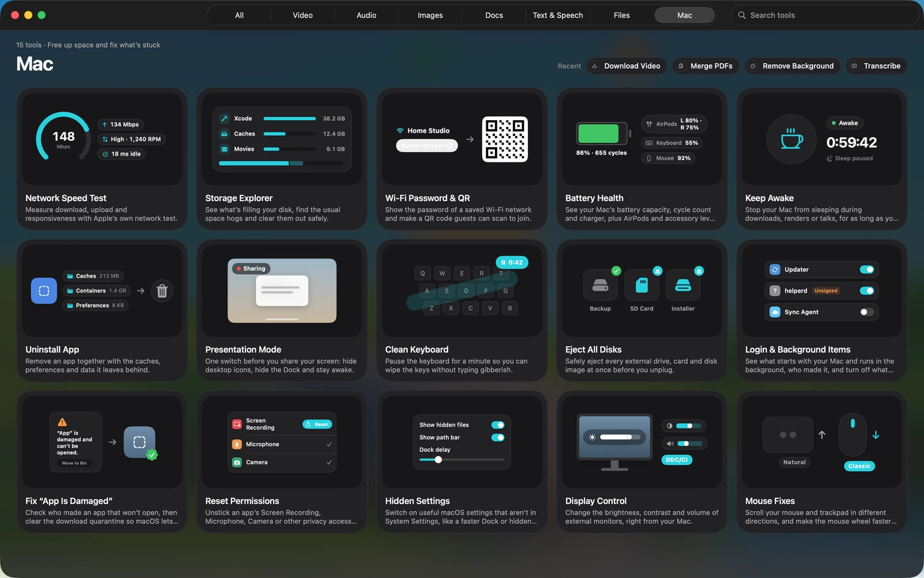
Task: Click the Microphone icon in Reset Permissions
Action: point(237,444)
